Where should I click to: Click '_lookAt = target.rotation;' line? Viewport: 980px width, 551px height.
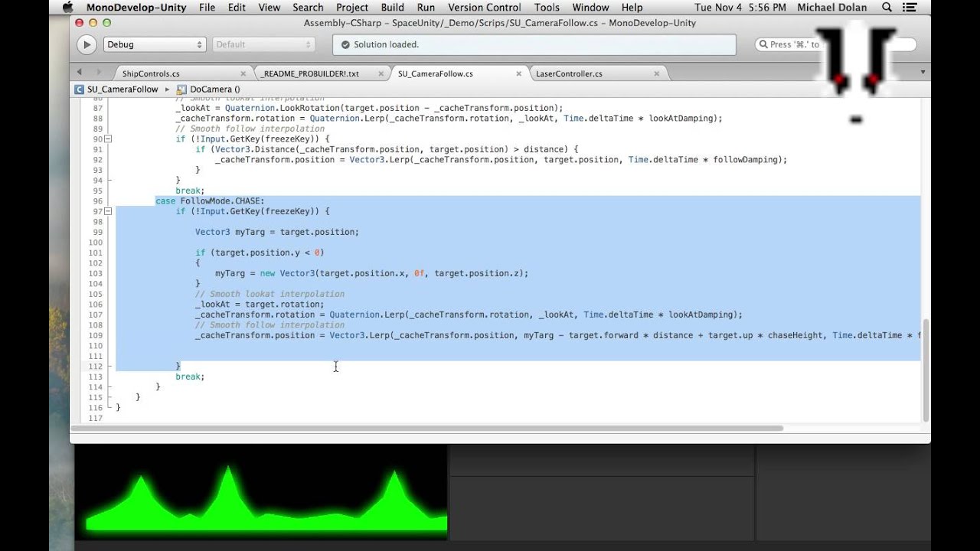point(260,304)
